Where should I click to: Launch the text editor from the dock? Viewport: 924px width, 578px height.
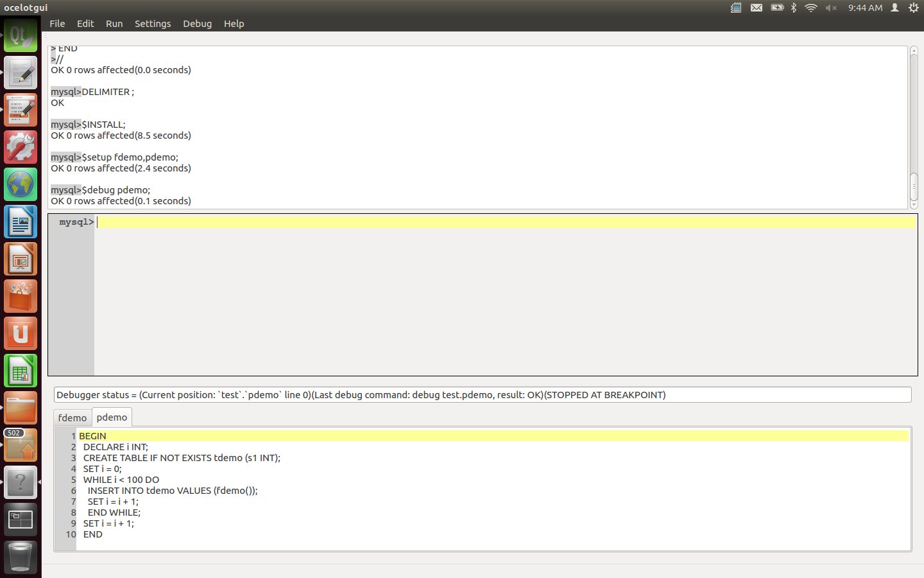pos(21,73)
